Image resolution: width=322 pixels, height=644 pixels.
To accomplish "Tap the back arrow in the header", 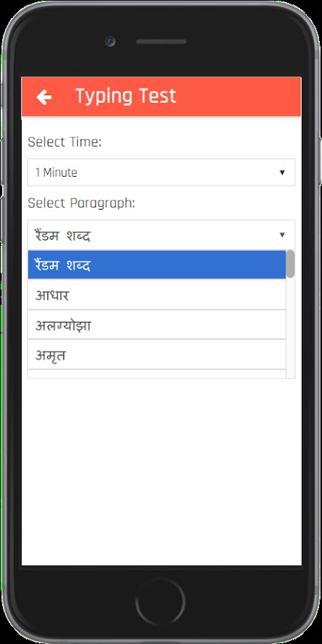I will point(44,97).
